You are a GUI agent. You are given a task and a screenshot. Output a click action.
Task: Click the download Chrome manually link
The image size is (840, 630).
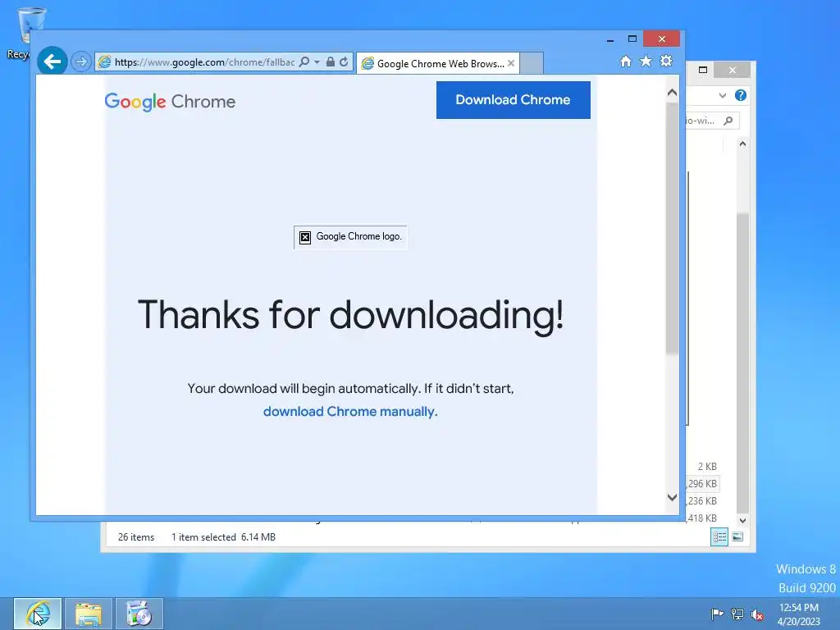tap(350, 412)
